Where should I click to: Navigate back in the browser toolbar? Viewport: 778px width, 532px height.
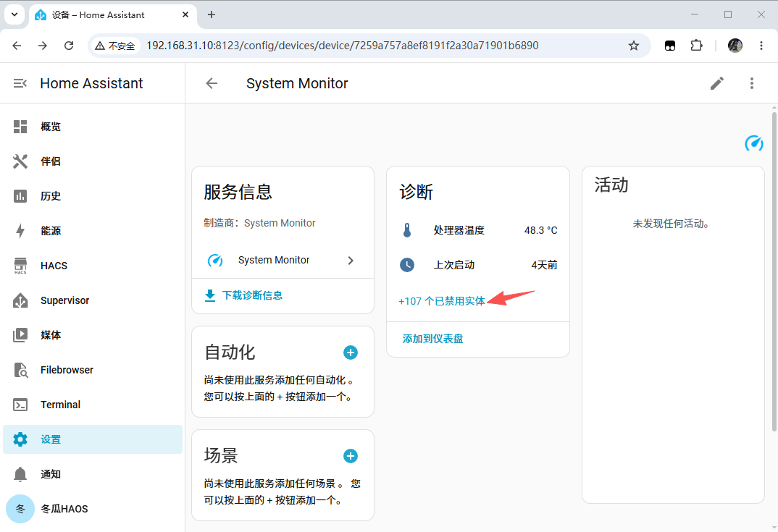click(17, 46)
